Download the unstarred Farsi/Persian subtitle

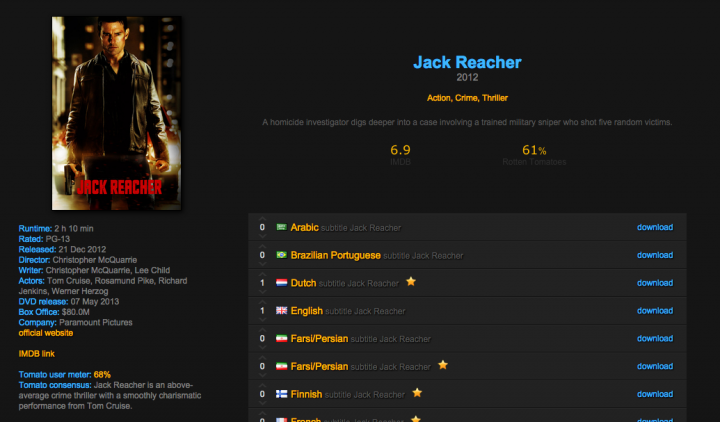[655, 338]
